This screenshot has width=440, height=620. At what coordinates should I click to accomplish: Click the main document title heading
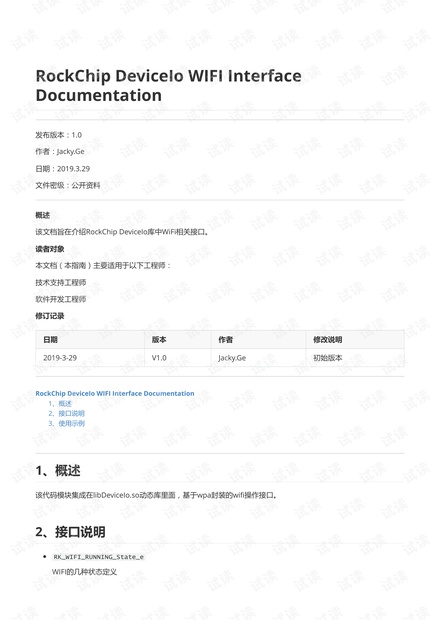tap(168, 85)
